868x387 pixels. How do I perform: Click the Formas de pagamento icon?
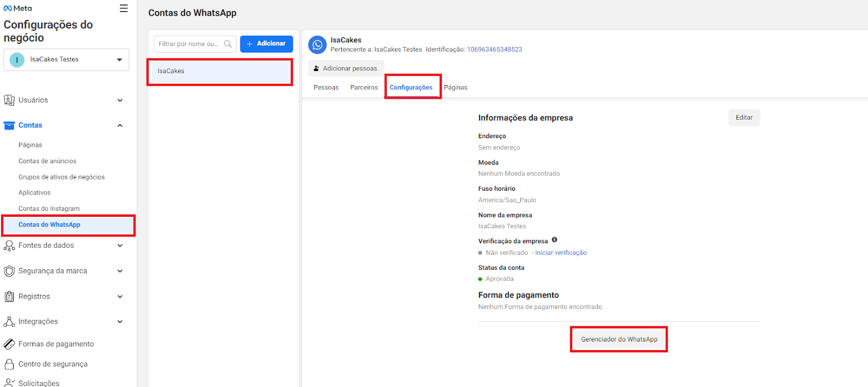click(9, 344)
